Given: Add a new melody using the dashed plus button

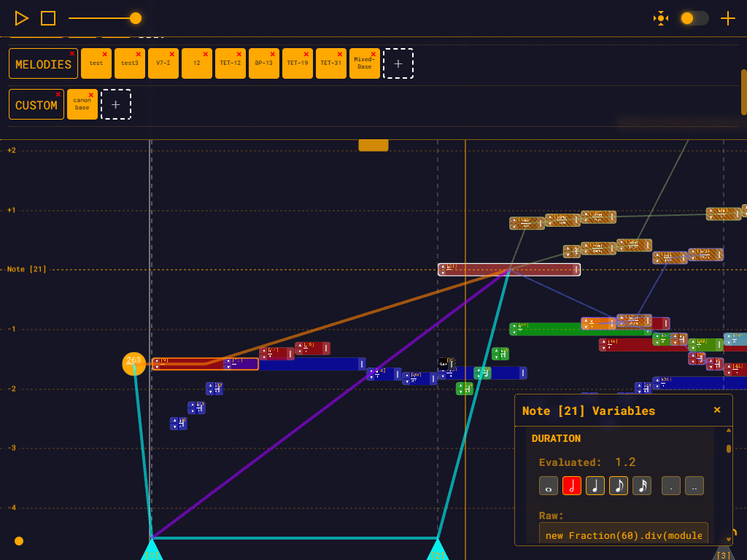Looking at the screenshot, I should coord(398,63).
